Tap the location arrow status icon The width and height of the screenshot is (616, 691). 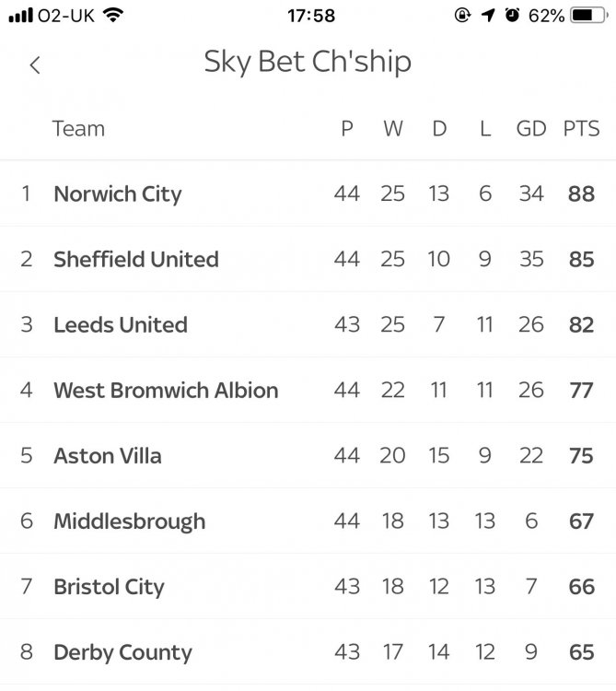[487, 16]
